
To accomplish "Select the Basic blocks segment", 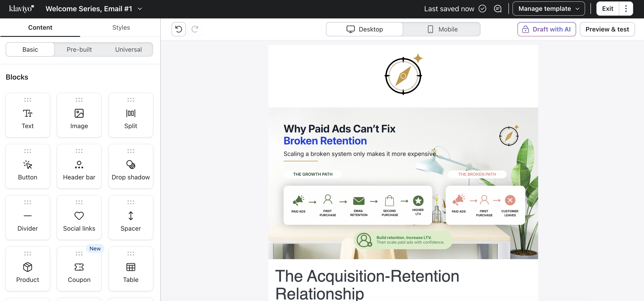I will pyautogui.click(x=30, y=49).
